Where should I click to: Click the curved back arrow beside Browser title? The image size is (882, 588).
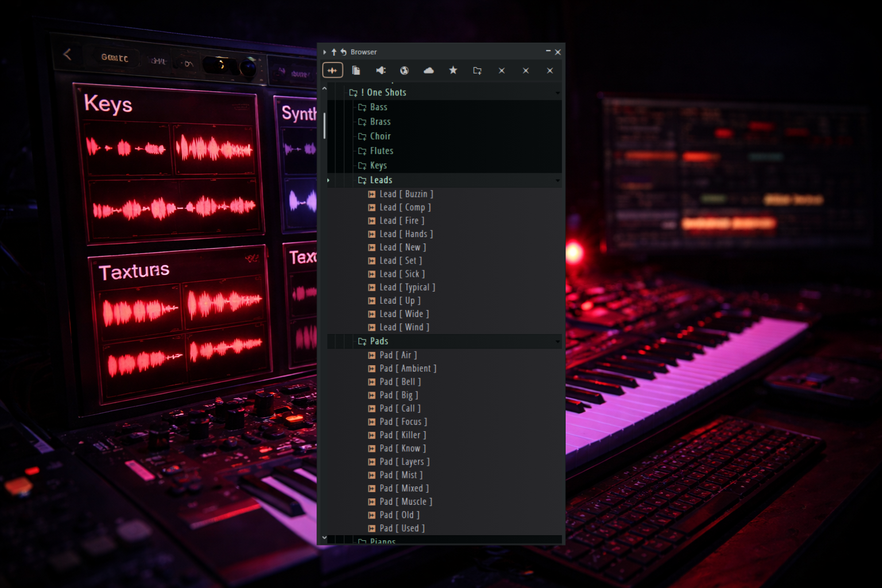pyautogui.click(x=343, y=52)
